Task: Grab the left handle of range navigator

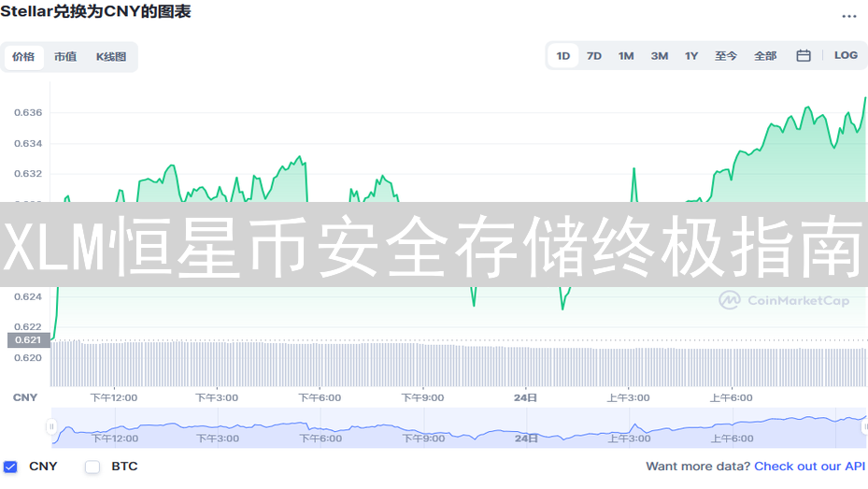Action: click(x=51, y=426)
